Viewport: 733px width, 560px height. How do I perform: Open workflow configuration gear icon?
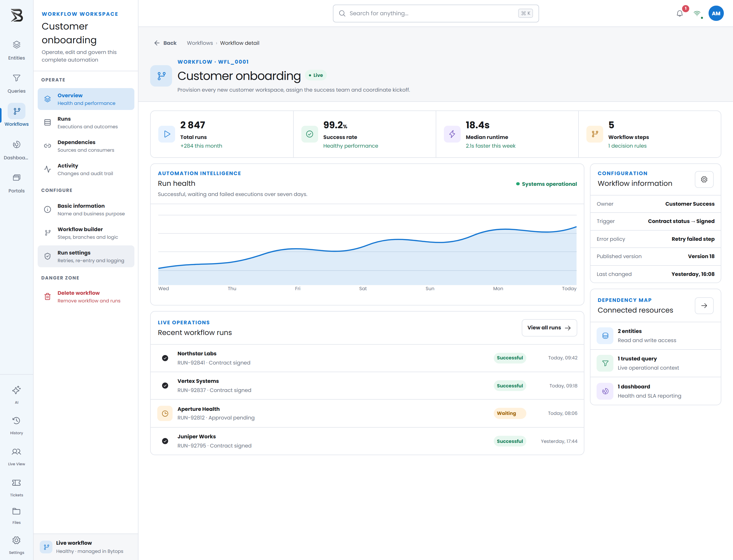coord(704,179)
